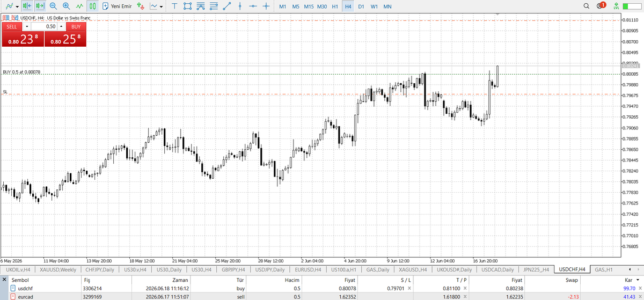Screen dimensions: 644x300
Task: Open the USDCAD,Daily chart tab
Action: 497,269
